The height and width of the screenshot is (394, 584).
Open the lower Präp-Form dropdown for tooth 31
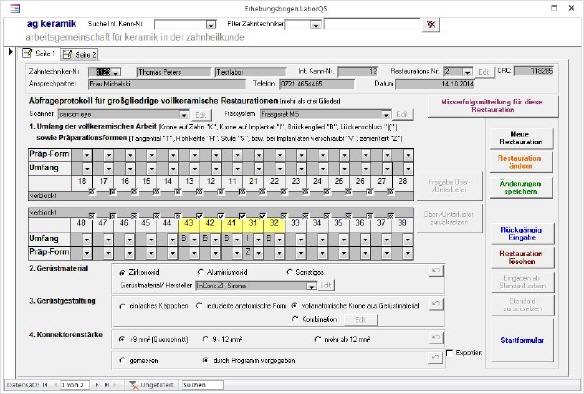tap(258, 253)
